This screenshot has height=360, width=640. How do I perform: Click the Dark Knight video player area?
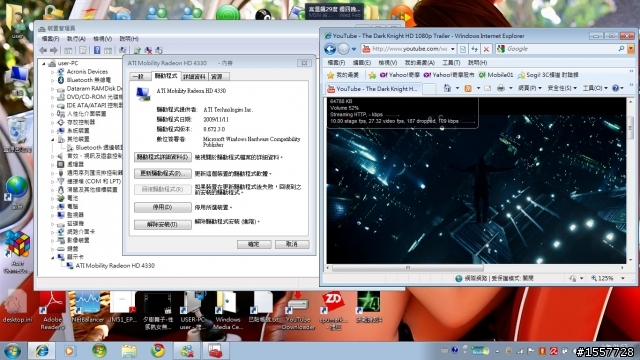(x=476, y=181)
